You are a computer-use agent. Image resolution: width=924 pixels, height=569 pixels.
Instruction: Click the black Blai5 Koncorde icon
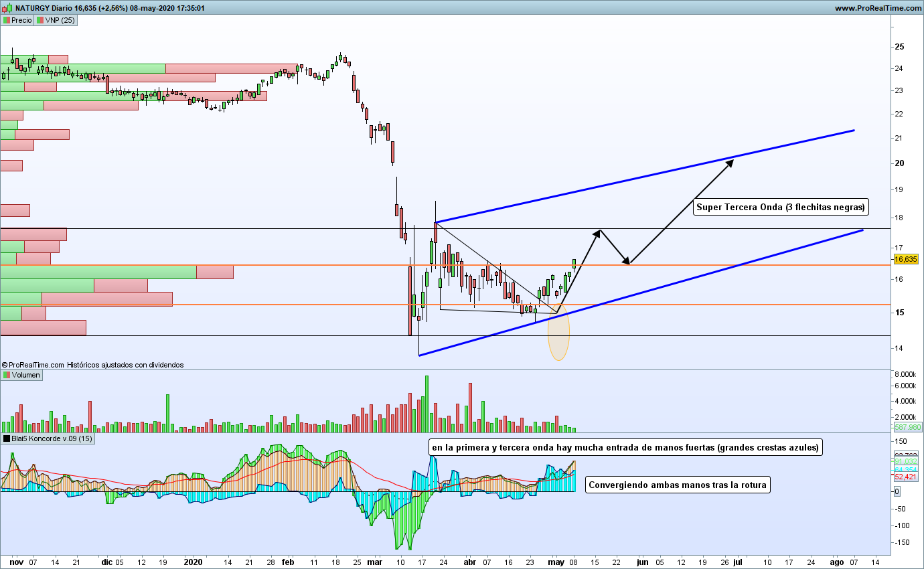(6, 439)
